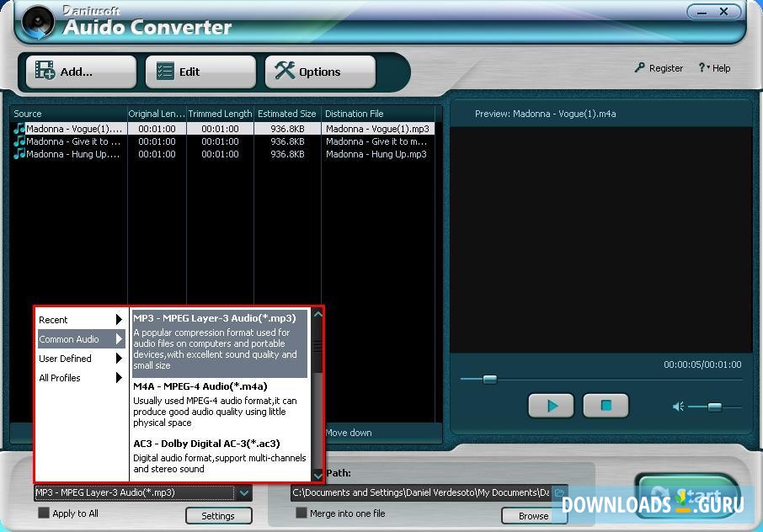Mute using the speaker volume icon
763x532 pixels.
pos(678,407)
